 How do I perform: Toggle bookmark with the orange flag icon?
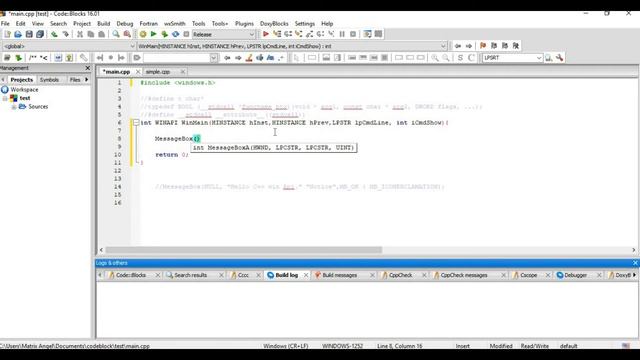(483, 46)
